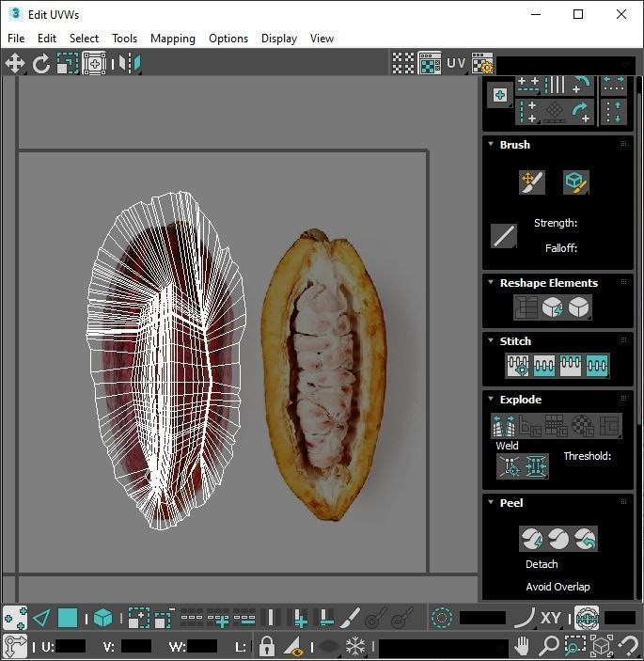Select the Move UV tool
This screenshot has height=661, width=644.
[x=15, y=64]
